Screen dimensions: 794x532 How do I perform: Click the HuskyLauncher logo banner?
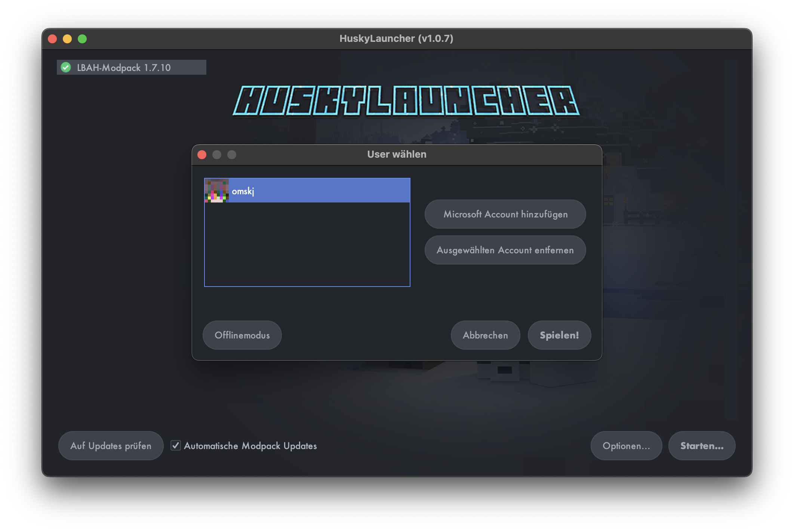click(406, 100)
